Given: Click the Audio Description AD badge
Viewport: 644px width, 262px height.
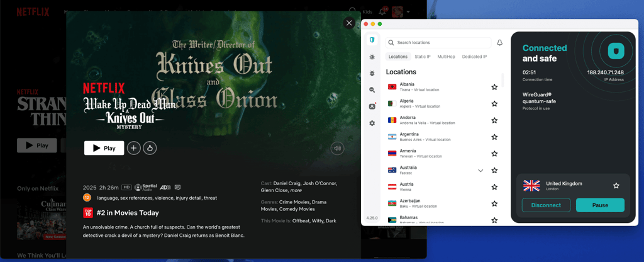Looking at the screenshot, I should click(x=165, y=187).
